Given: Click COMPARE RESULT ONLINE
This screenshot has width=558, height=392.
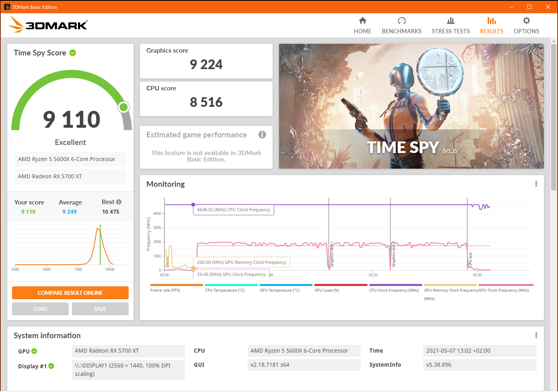Looking at the screenshot, I should 70,293.
